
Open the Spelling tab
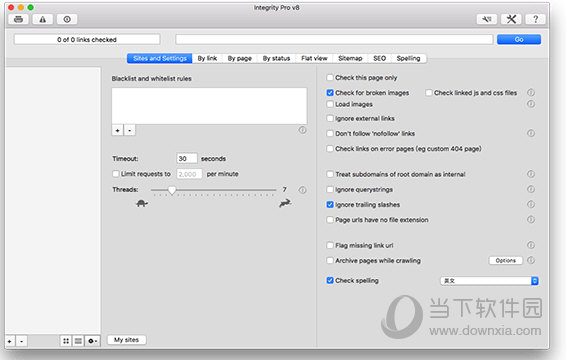(x=408, y=58)
